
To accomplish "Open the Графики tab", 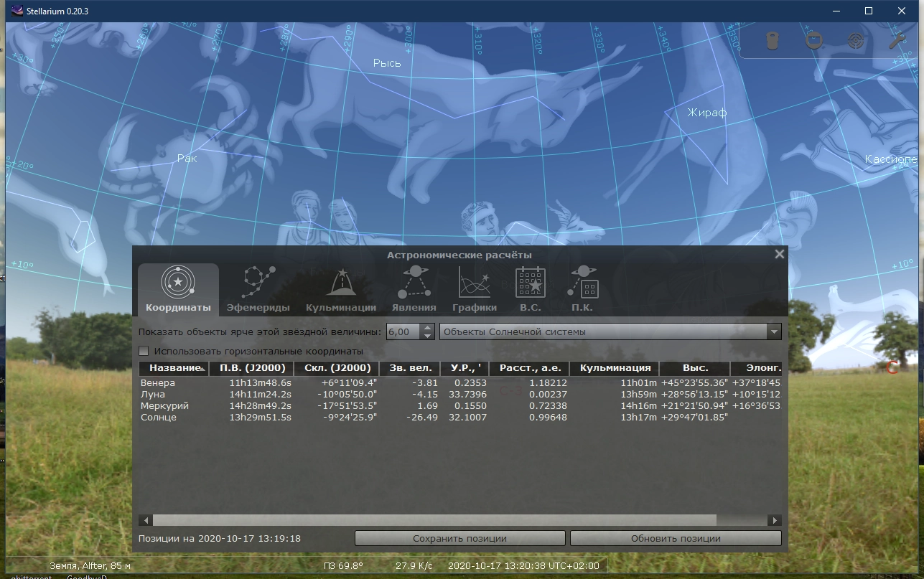I will tap(475, 290).
